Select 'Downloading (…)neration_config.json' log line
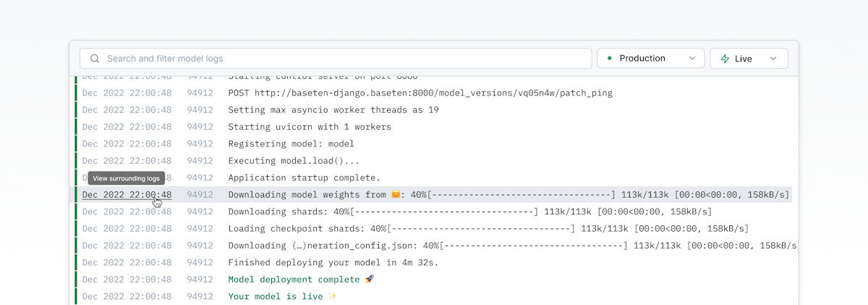This screenshot has width=868, height=305. [513, 246]
